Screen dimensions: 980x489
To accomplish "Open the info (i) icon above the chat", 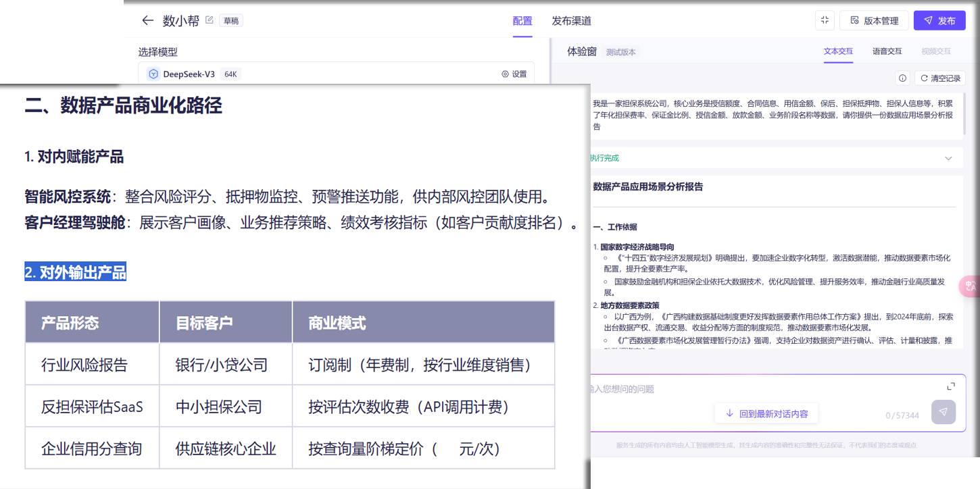I will (903, 78).
